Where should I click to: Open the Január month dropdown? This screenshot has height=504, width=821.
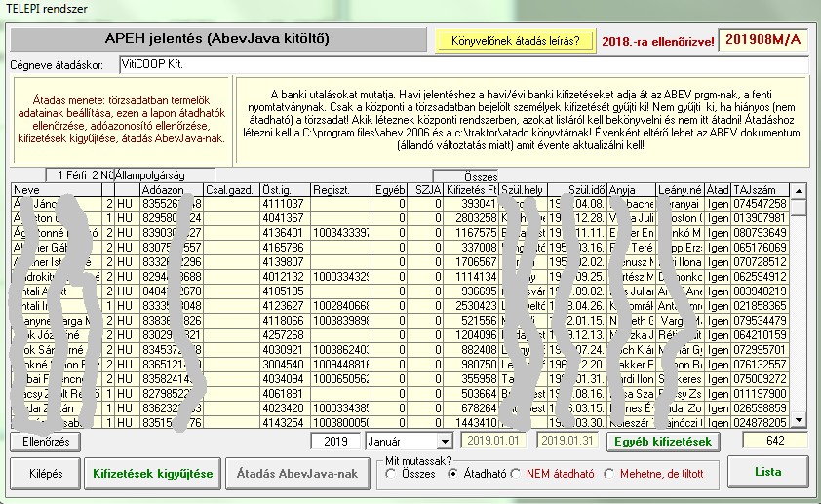click(445, 442)
